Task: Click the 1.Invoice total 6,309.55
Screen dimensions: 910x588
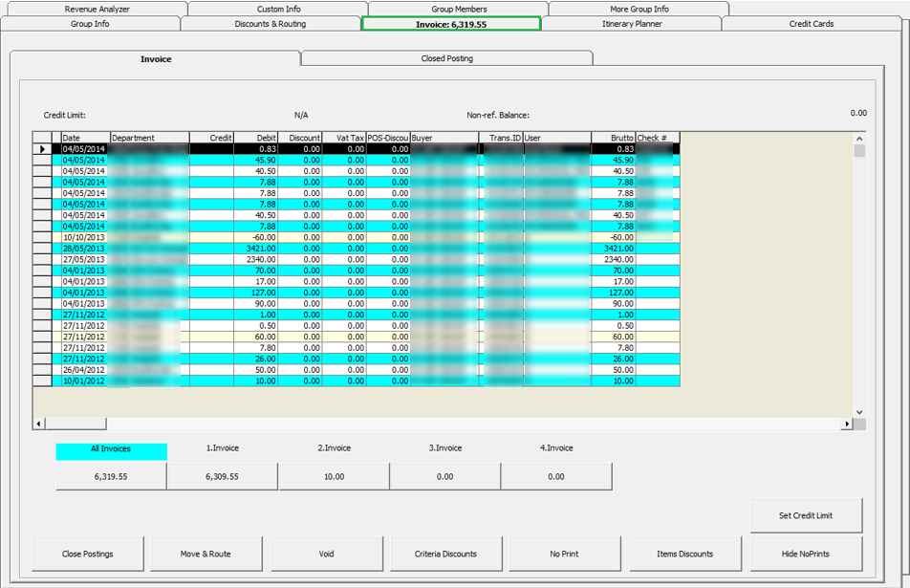Action: click(x=223, y=476)
